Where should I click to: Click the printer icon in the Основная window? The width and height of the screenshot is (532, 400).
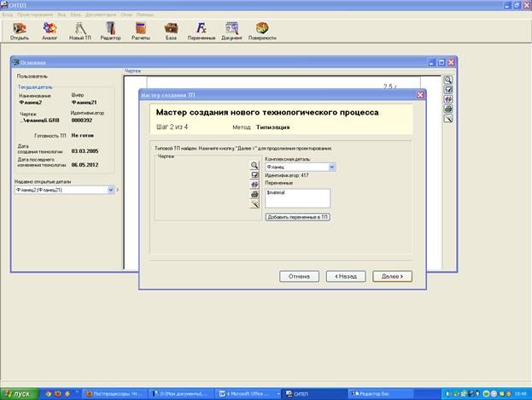click(x=448, y=109)
